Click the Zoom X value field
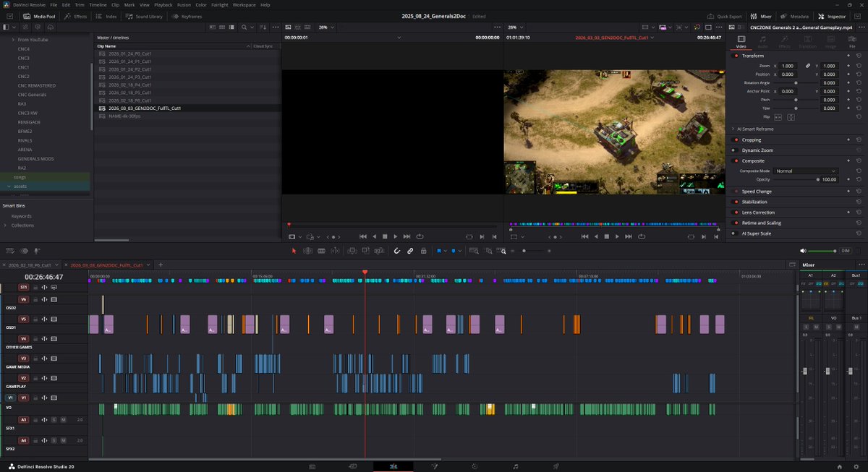 [x=788, y=66]
